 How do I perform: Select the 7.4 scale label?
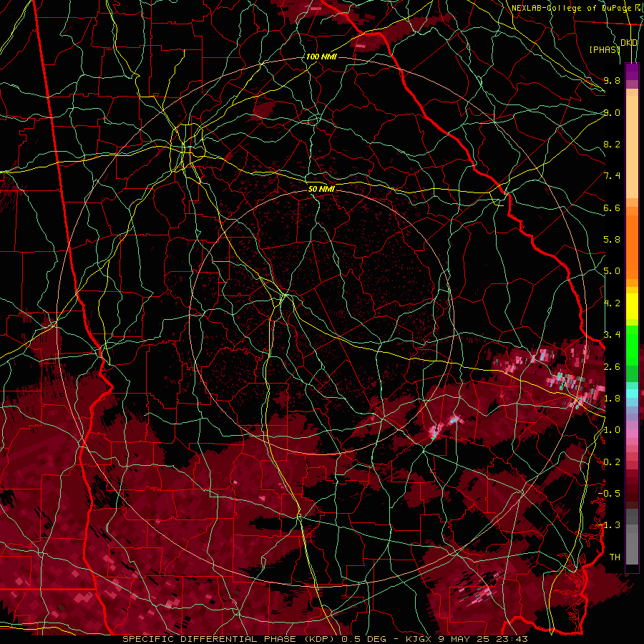[612, 176]
